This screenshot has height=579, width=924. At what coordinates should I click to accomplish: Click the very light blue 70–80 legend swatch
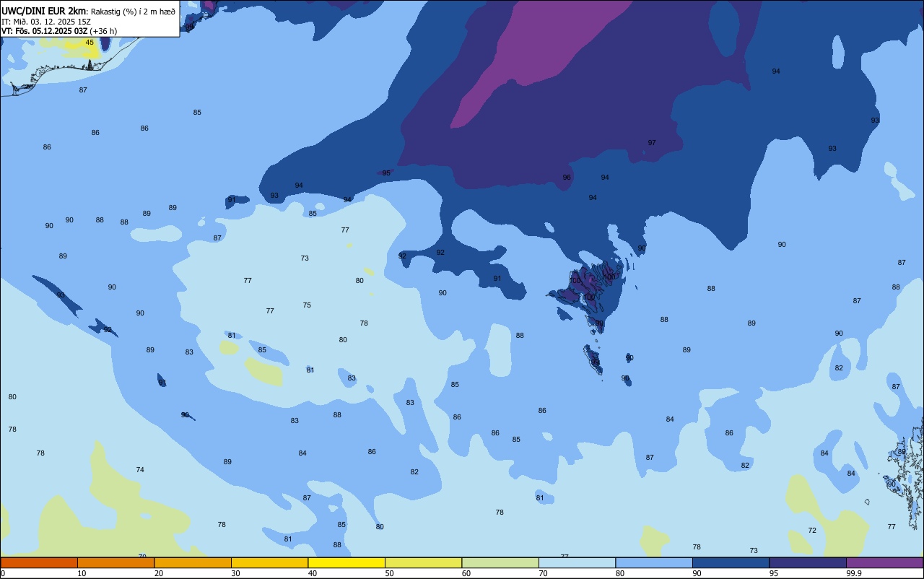click(x=577, y=562)
